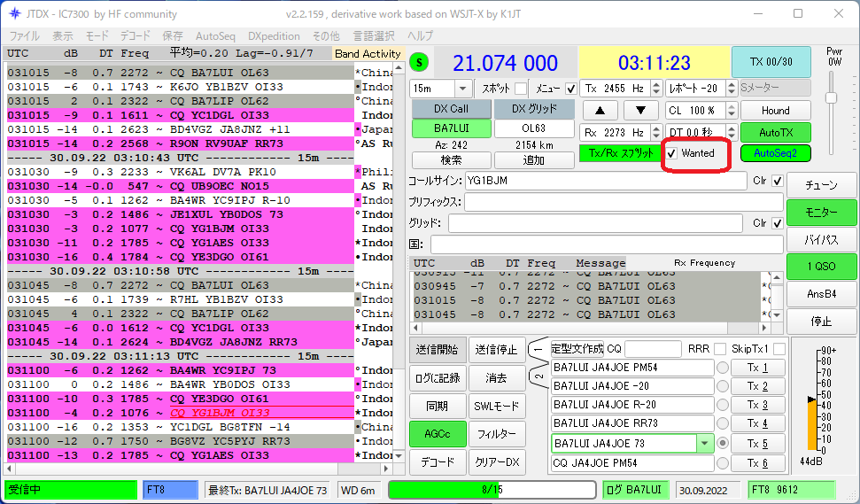Click the DX call field BA7LUI

[x=452, y=128]
